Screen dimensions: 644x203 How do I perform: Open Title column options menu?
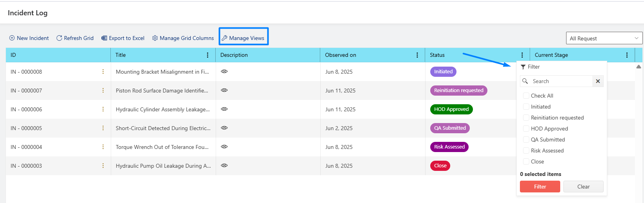click(x=207, y=55)
